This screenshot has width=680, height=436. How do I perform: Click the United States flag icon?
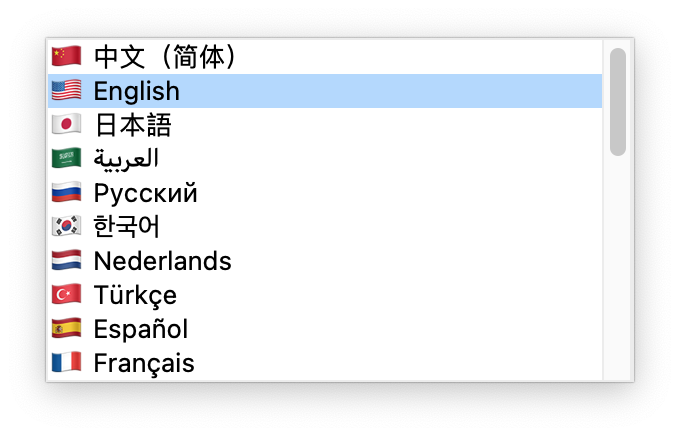point(66,91)
